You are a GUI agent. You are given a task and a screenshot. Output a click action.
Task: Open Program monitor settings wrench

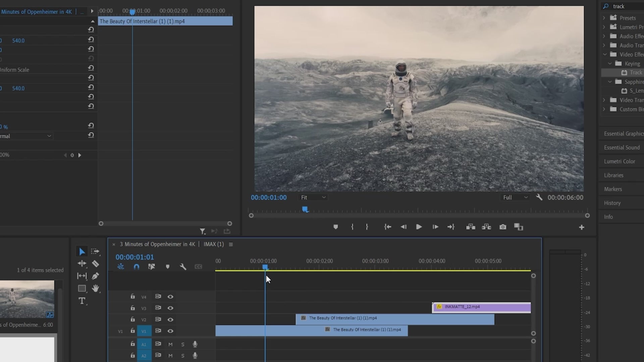[539, 197]
